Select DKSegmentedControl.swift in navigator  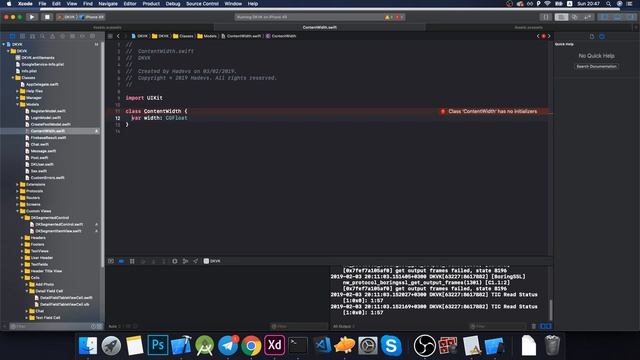(x=59, y=224)
